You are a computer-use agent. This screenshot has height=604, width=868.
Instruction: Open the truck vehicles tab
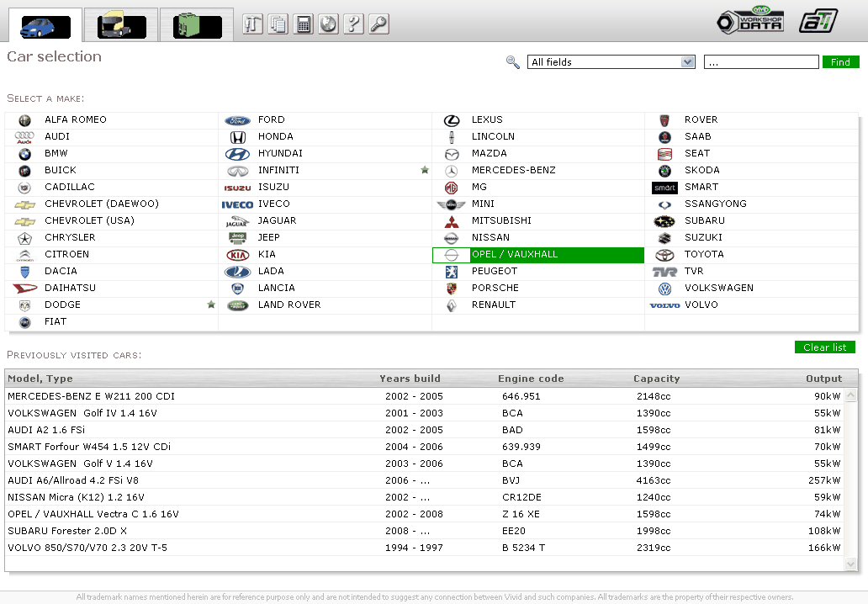pos(121,25)
